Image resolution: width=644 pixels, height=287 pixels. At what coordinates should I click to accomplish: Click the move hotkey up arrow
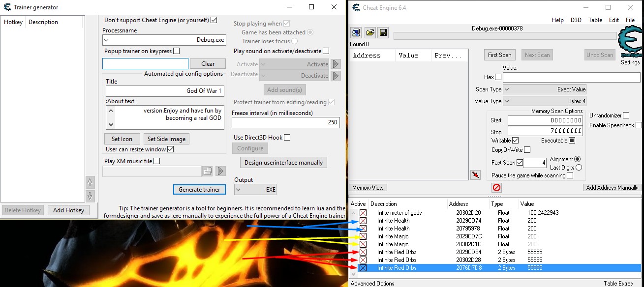click(90, 182)
